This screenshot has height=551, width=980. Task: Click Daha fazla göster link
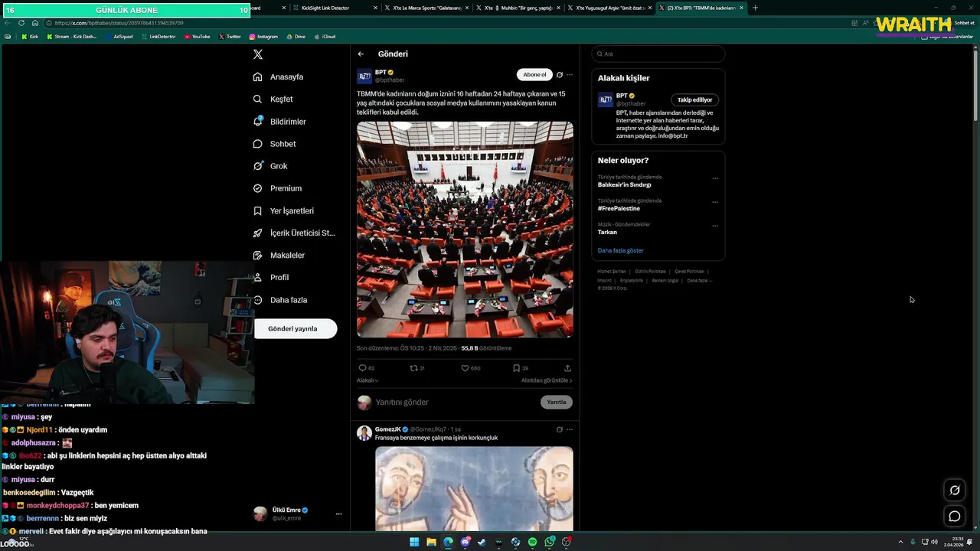pyautogui.click(x=621, y=250)
